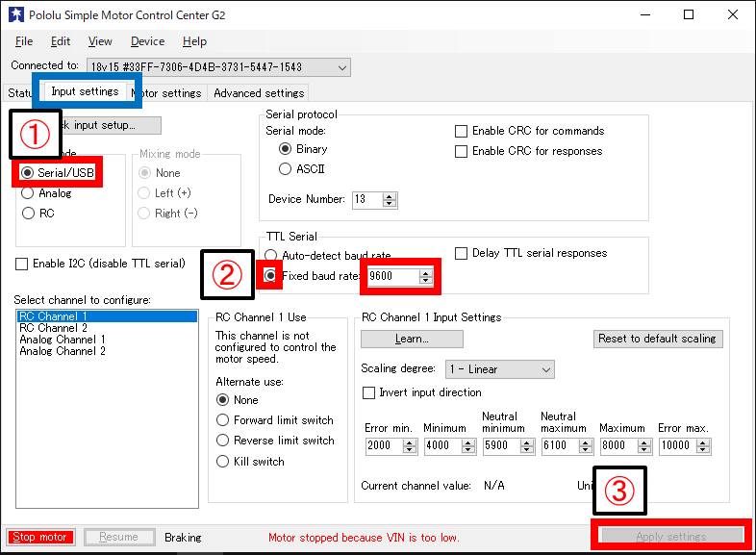This screenshot has height=555, width=756.
Task: Increase Error min. value with up arrow
Action: pyautogui.click(x=410, y=442)
